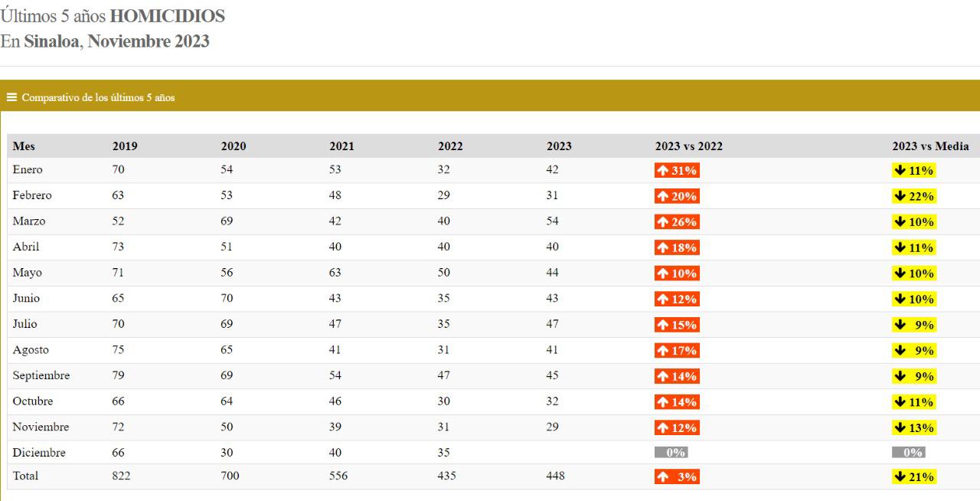Click the gray 0% badge under 2023 vs 2022
The width and height of the screenshot is (980, 501).
[x=671, y=453]
